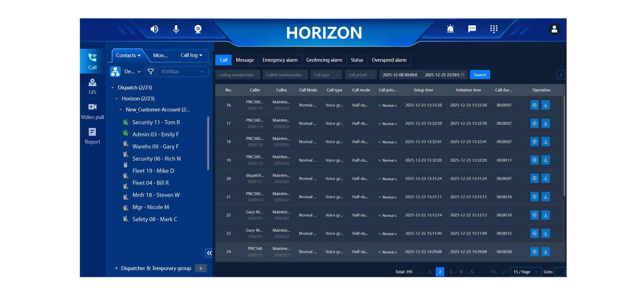Screen dimensions: 644x293
Task: Play recording for call No. 16
Action: point(534,105)
